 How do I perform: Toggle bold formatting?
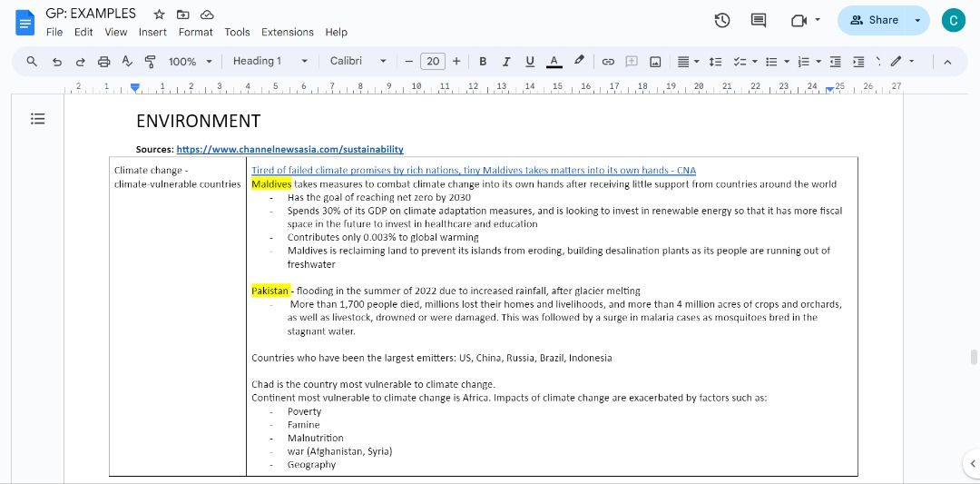(483, 62)
